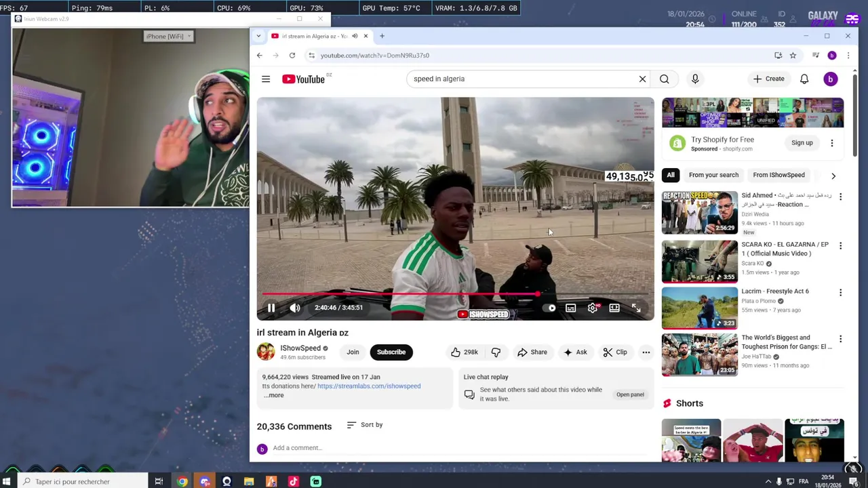Viewport: 868px width, 488px height.
Task: Mute the video using the speaker icon
Action: pyautogui.click(x=295, y=308)
